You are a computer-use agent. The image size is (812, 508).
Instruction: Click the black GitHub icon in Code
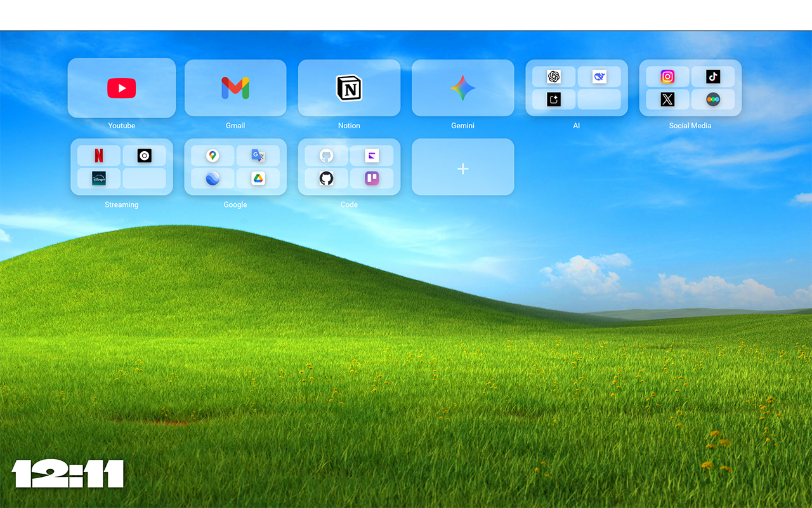pyautogui.click(x=326, y=178)
